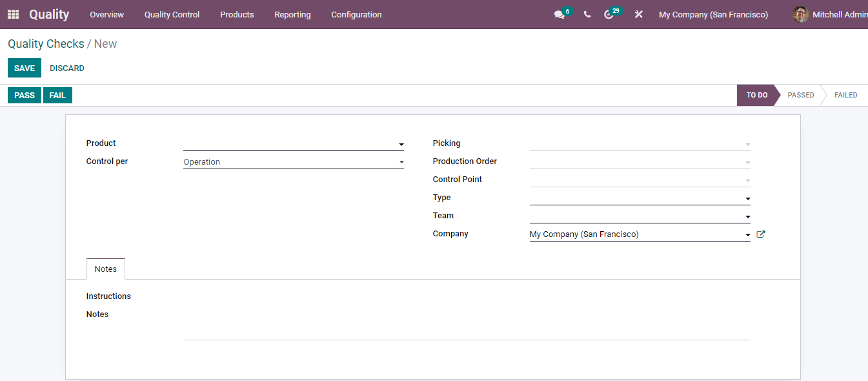Open the apps grid menu
868x381 pixels.
(12, 14)
